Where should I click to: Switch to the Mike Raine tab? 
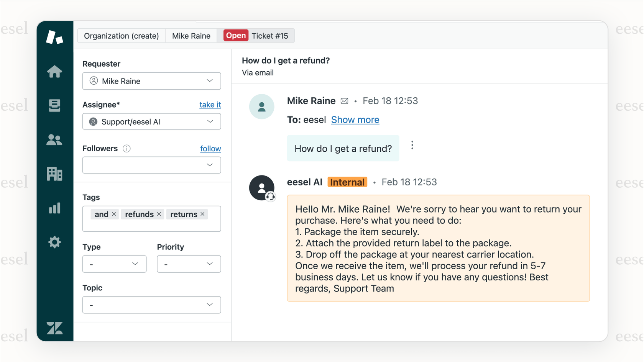pos(191,36)
